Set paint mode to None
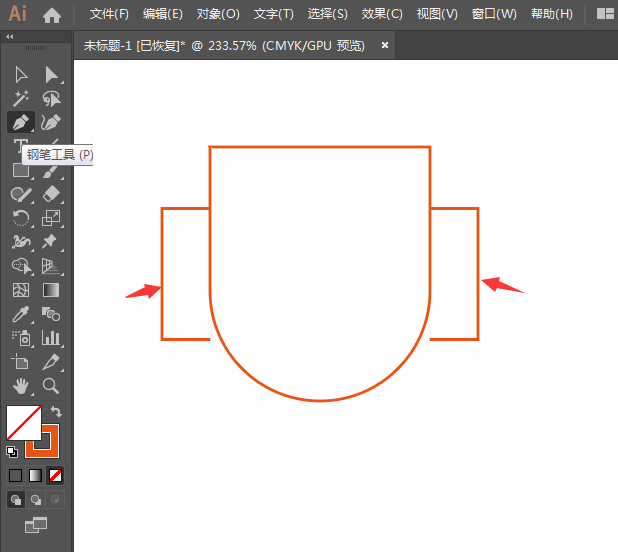This screenshot has height=552, width=618. 55,475
